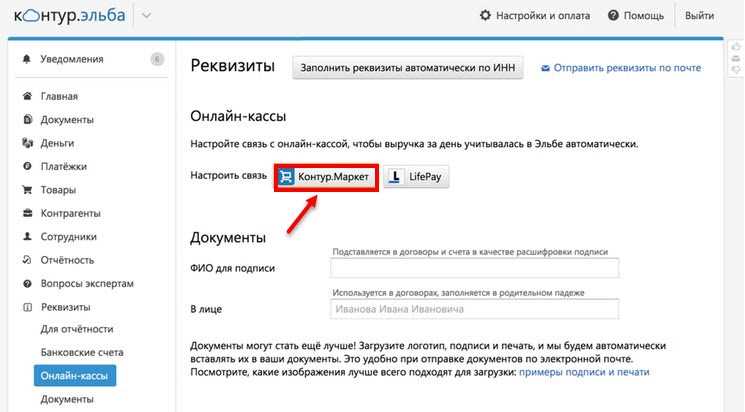Open Отправить реквизиты по почте link

coord(627,67)
